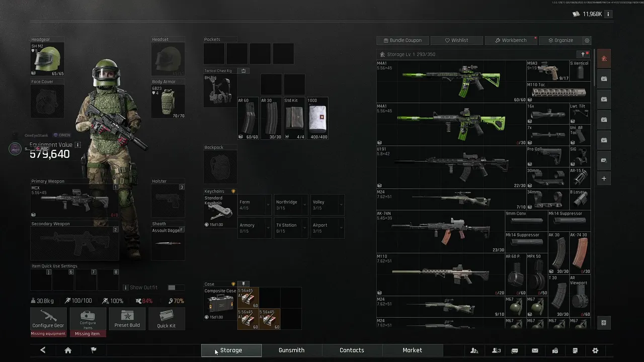
Task: Click the chest rig quick-fill icon
Action: [x=244, y=71]
